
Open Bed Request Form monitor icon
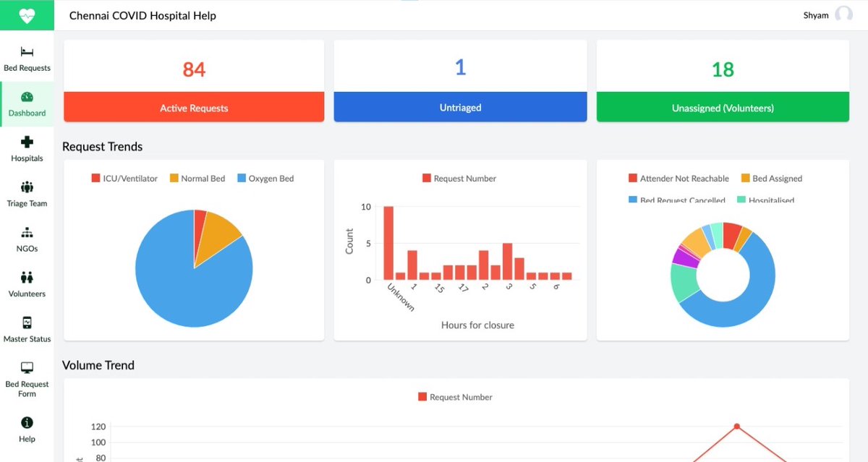click(x=27, y=368)
